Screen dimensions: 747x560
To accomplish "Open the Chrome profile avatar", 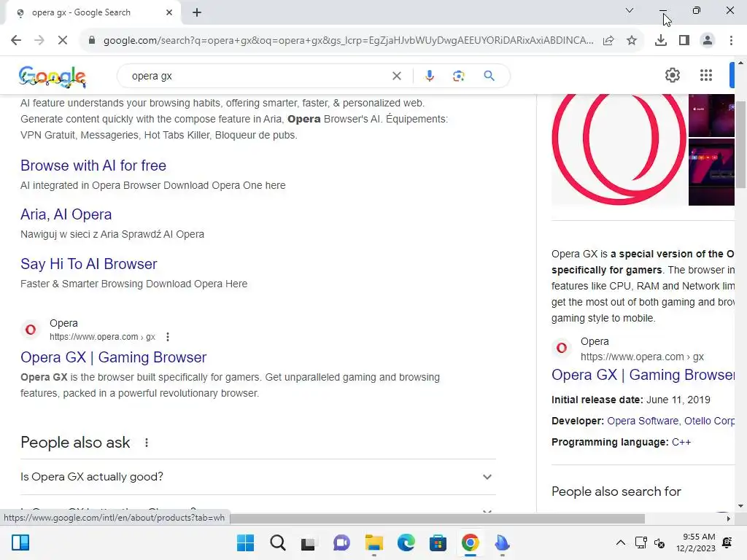I will pyautogui.click(x=708, y=41).
